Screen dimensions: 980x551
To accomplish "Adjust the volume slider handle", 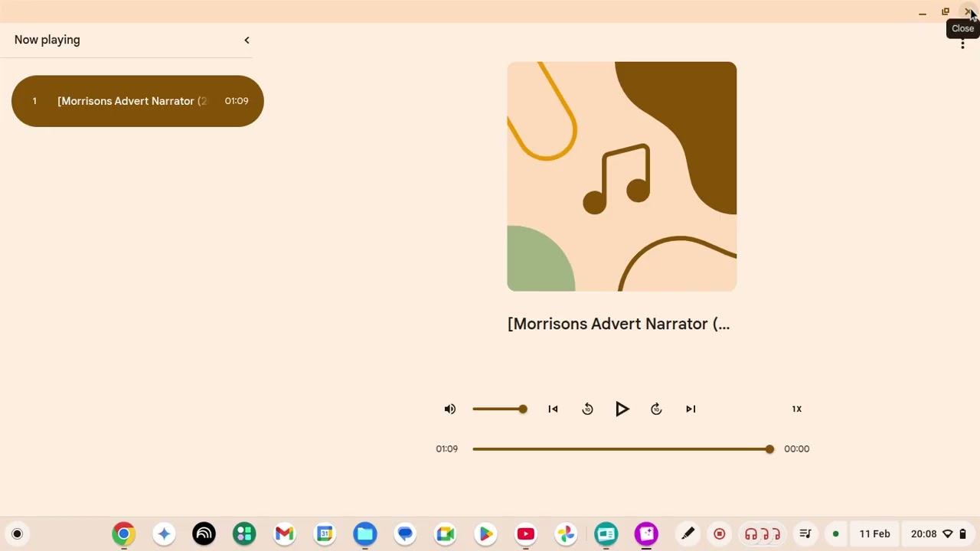I will (x=523, y=409).
